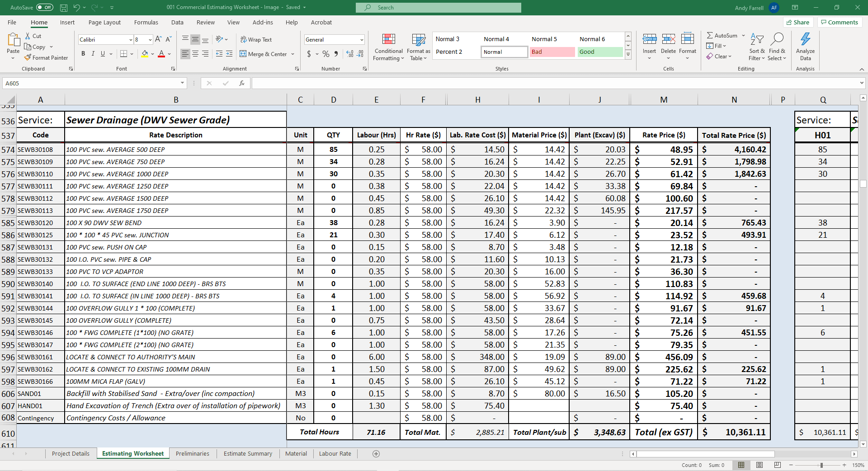Click the Increase Decimal icon
Screen dimensions: 868x471
pos(349,54)
